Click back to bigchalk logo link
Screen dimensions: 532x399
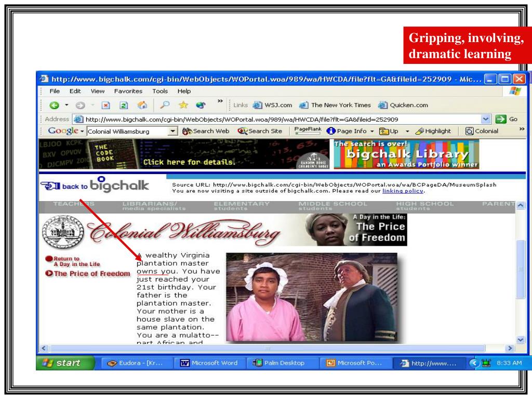coord(95,185)
